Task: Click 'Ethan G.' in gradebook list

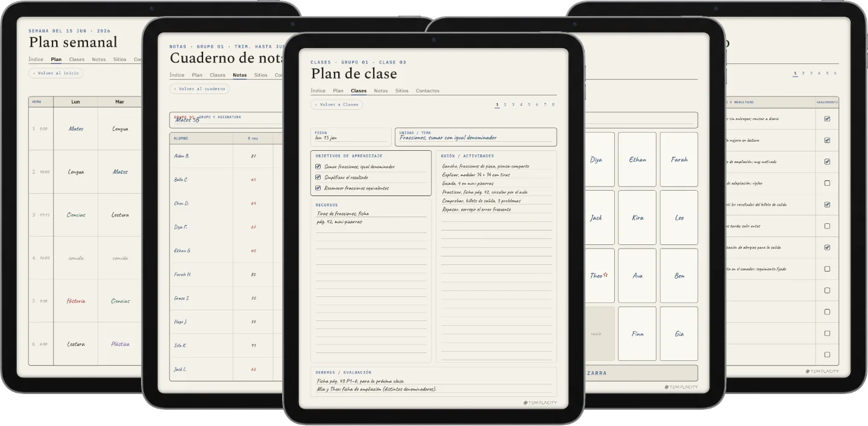Action: pyautogui.click(x=182, y=250)
